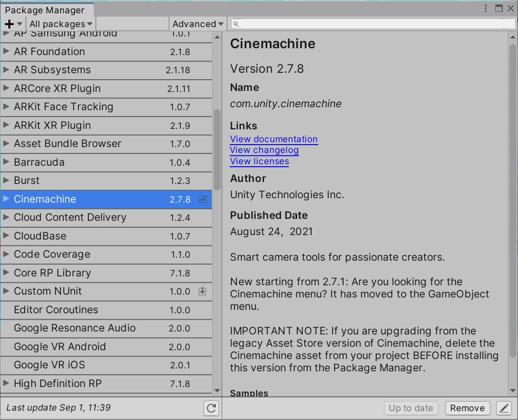The width and height of the screenshot is (518, 420).
Task: Click the installed checkmark beside Cinemachine
Action: 203,199
